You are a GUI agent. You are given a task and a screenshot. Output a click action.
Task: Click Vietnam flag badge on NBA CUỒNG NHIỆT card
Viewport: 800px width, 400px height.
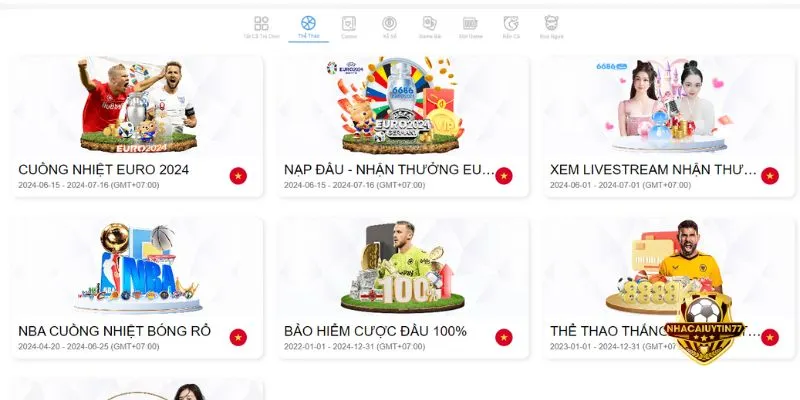(x=238, y=337)
